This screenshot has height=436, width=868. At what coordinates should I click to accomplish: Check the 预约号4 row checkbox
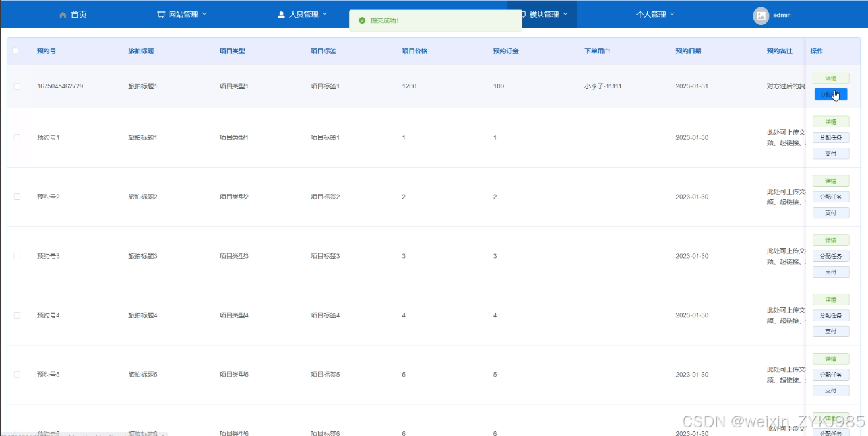16,315
